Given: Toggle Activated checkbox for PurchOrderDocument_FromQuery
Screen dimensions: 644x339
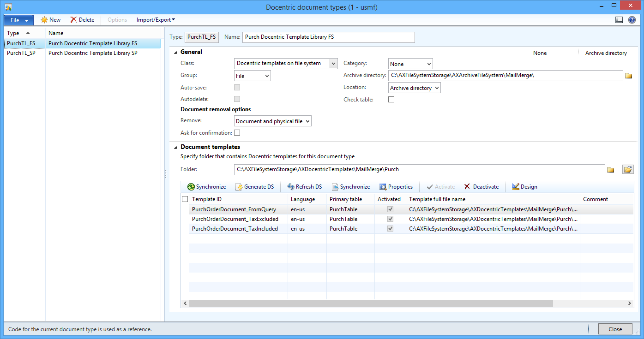Looking at the screenshot, I should click(391, 209).
